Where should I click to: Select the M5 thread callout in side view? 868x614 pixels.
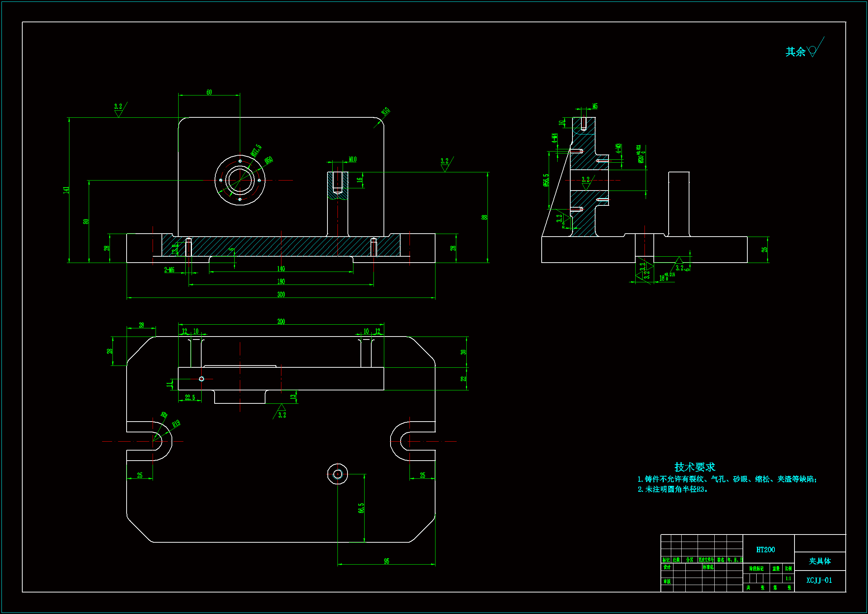595,106
